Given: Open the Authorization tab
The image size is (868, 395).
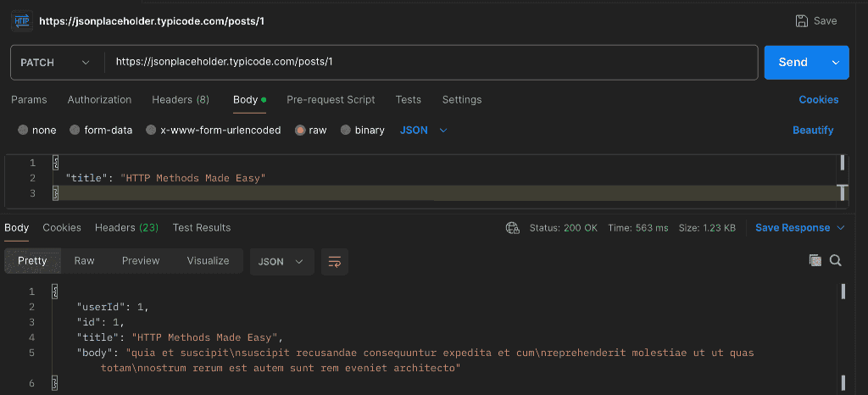Looking at the screenshot, I should [x=100, y=99].
